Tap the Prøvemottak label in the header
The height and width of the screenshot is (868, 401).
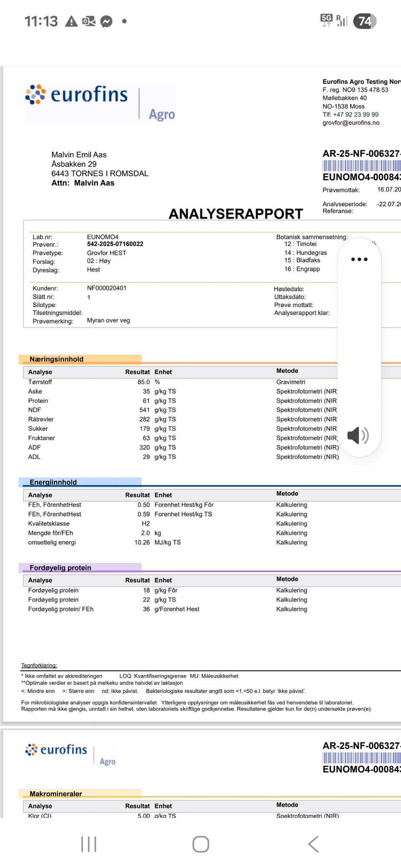[341, 190]
